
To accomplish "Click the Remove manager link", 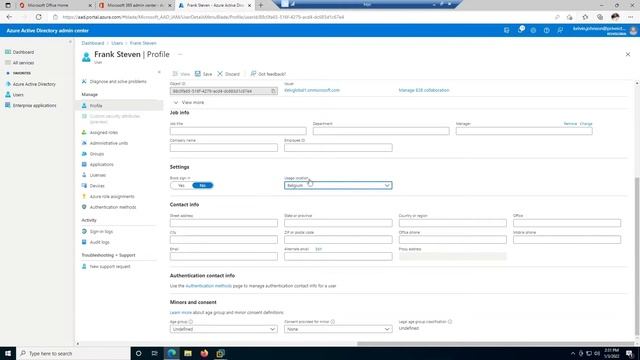I will point(570,123).
